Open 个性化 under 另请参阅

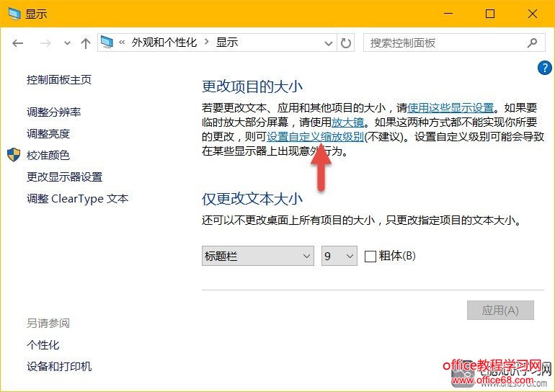click(43, 344)
